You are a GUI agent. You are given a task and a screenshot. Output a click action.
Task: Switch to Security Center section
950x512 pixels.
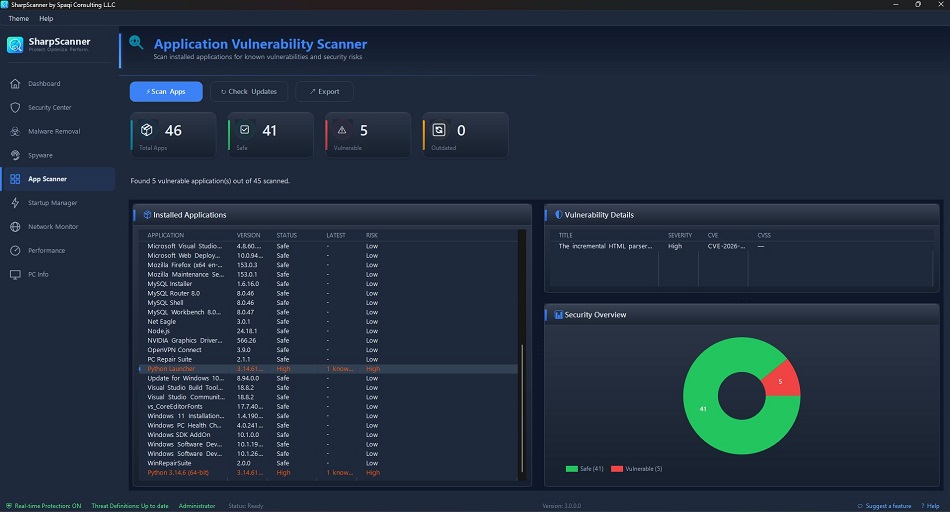point(58,107)
